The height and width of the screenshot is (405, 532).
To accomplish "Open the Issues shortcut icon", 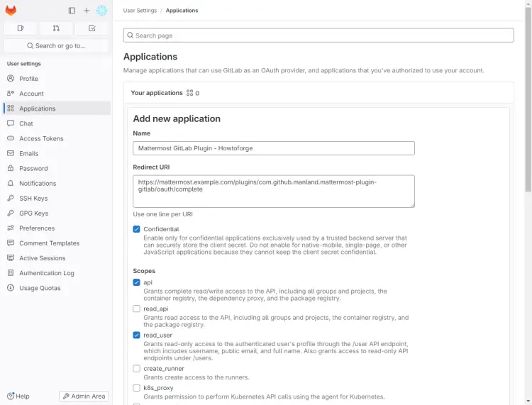I will [x=21, y=28].
